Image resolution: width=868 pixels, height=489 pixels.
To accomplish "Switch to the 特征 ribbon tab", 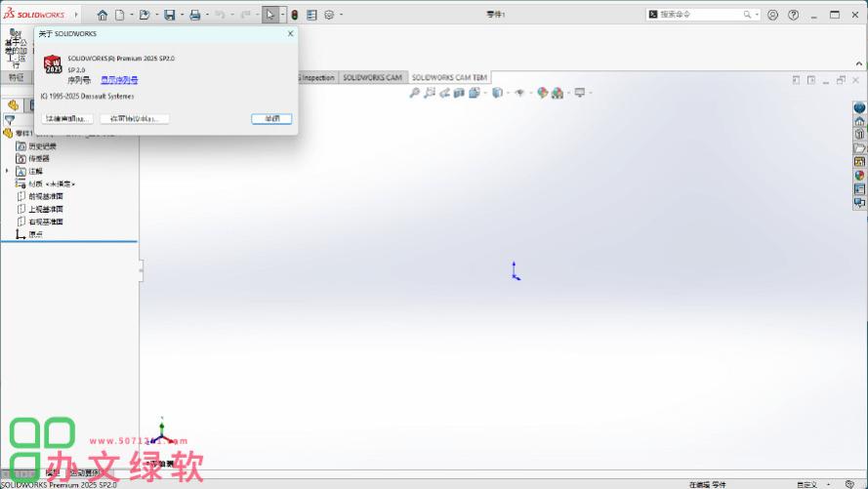I will point(16,77).
